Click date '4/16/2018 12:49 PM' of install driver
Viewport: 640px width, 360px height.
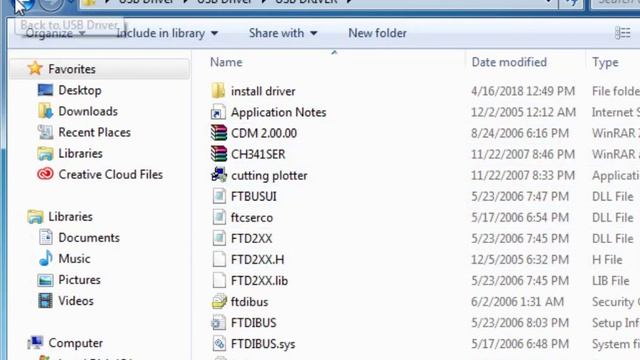tap(523, 91)
